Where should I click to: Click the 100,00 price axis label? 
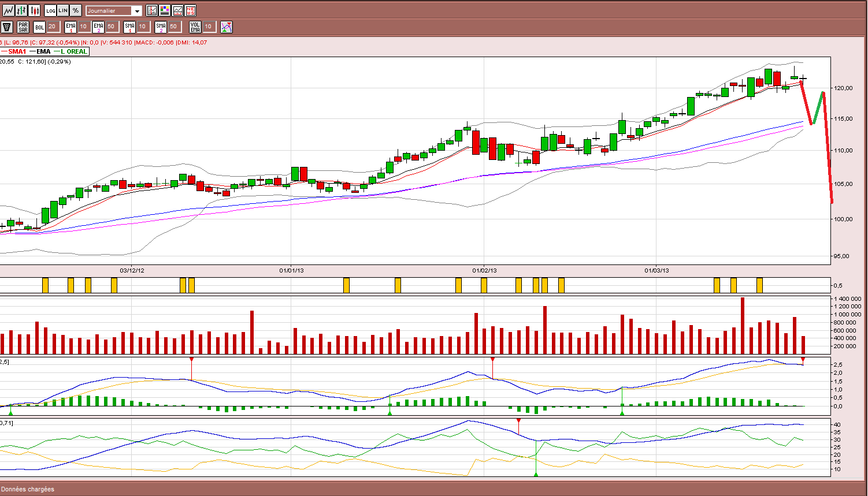[843, 219]
